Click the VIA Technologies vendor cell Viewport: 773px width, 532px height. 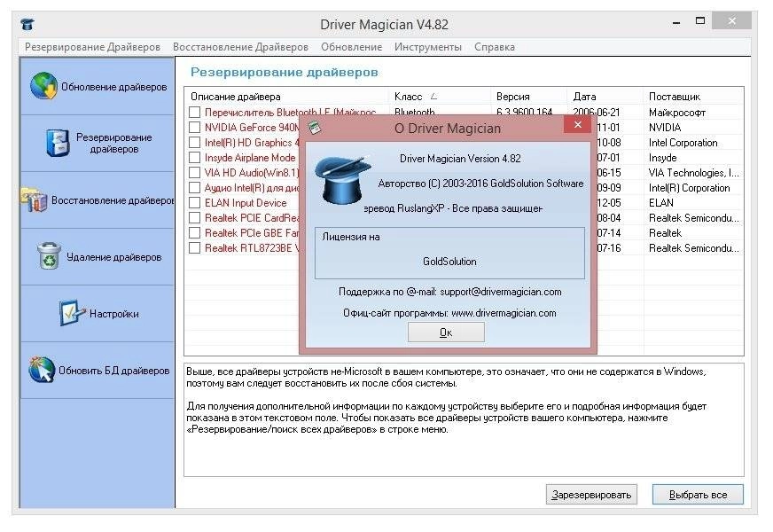[x=693, y=173]
